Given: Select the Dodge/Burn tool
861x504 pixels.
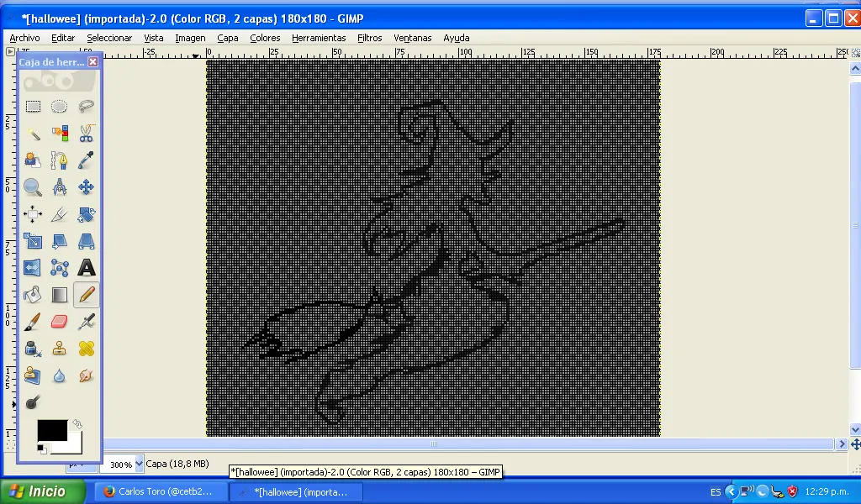Looking at the screenshot, I should (33, 402).
